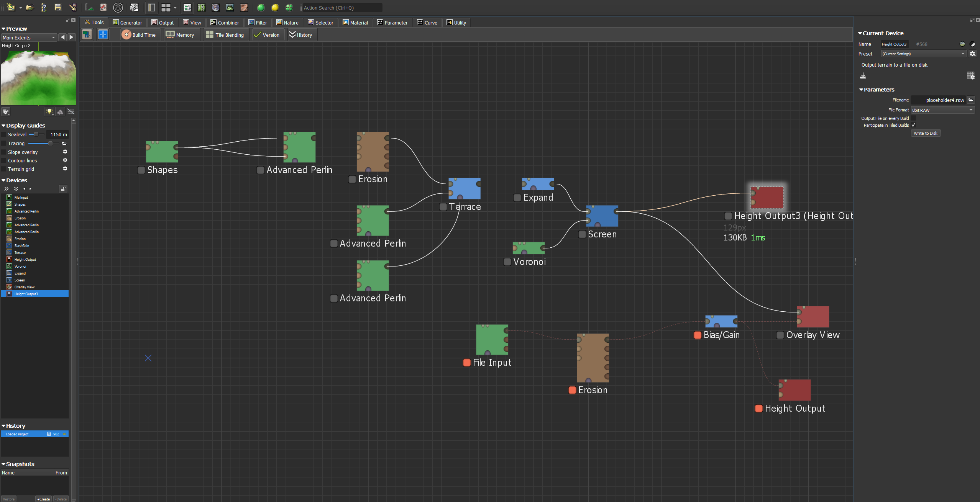Switch to the Filter tab
Viewport: 980px width, 502px height.
[258, 23]
